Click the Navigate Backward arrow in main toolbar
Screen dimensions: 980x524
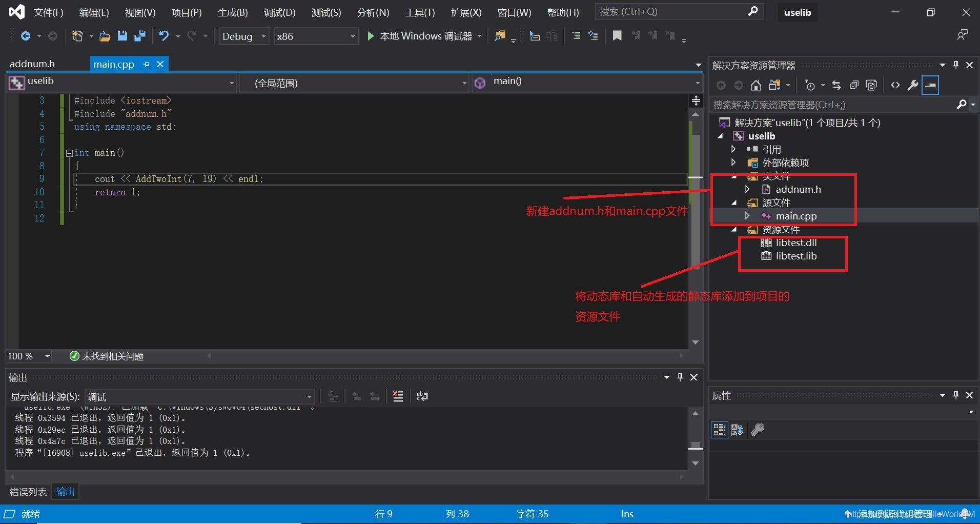[25, 36]
